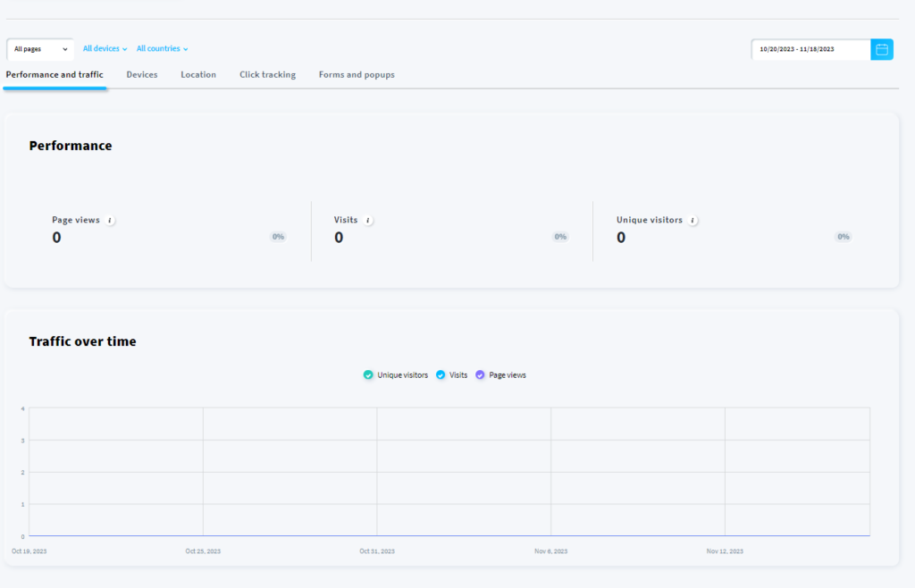This screenshot has width=915, height=588.
Task: Open the calendar date picker icon
Action: pyautogui.click(x=882, y=49)
